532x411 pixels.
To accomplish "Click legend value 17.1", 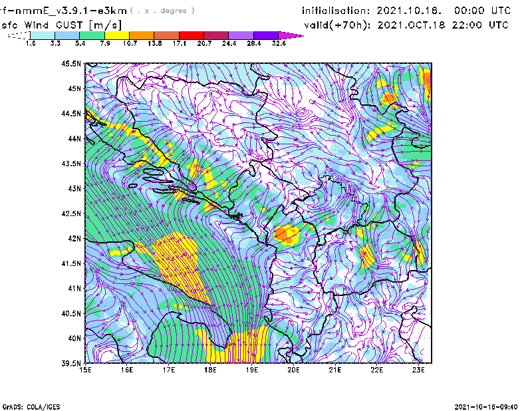I will click(x=180, y=43).
